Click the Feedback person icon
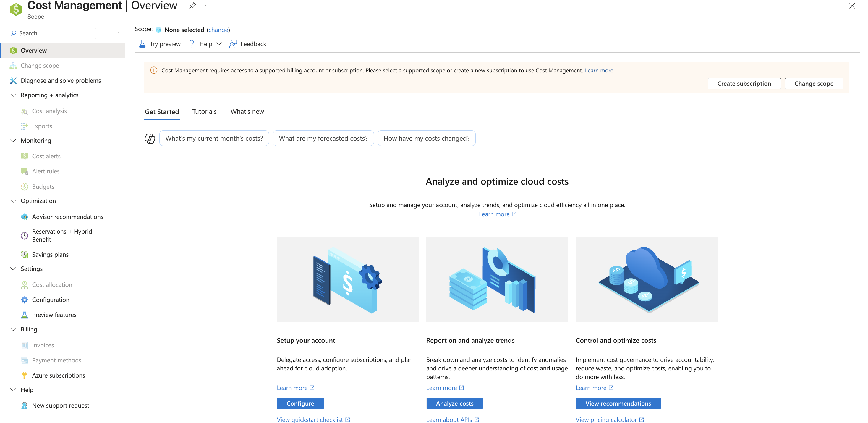This screenshot has height=423, width=868. click(233, 44)
